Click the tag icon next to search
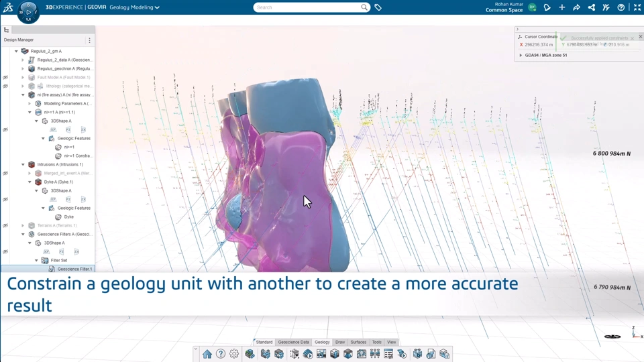The image size is (644, 362). [378, 7]
